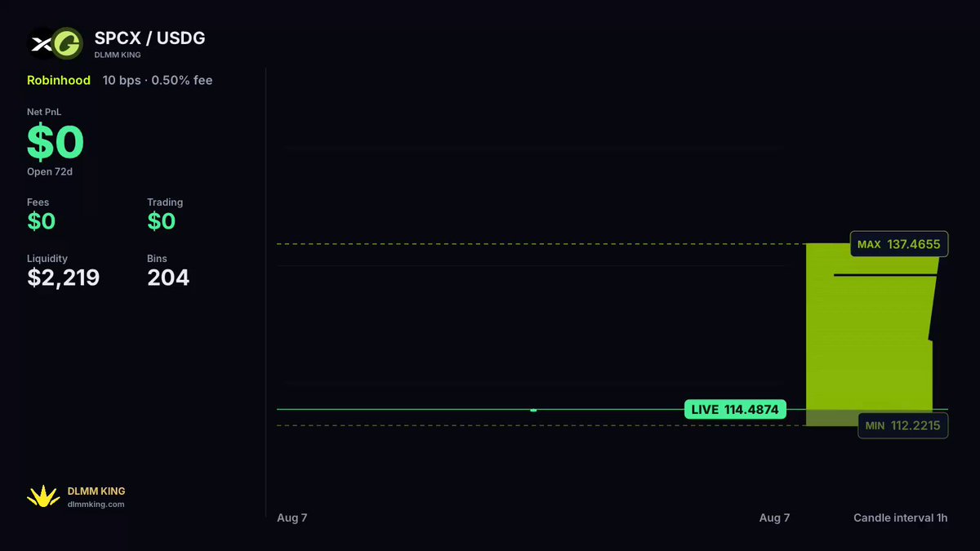Select the Bins 204 value
The height and width of the screenshot is (551, 980).
[x=168, y=278]
